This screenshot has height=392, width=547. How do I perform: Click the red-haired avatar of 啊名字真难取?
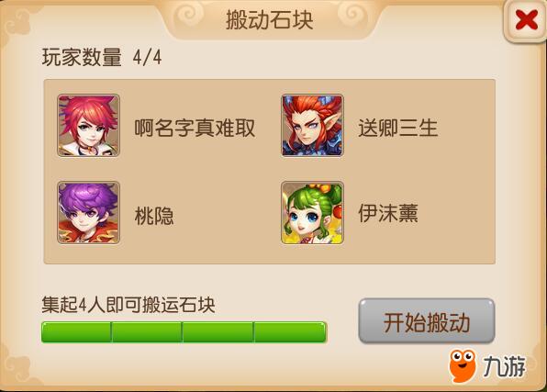[x=89, y=126]
